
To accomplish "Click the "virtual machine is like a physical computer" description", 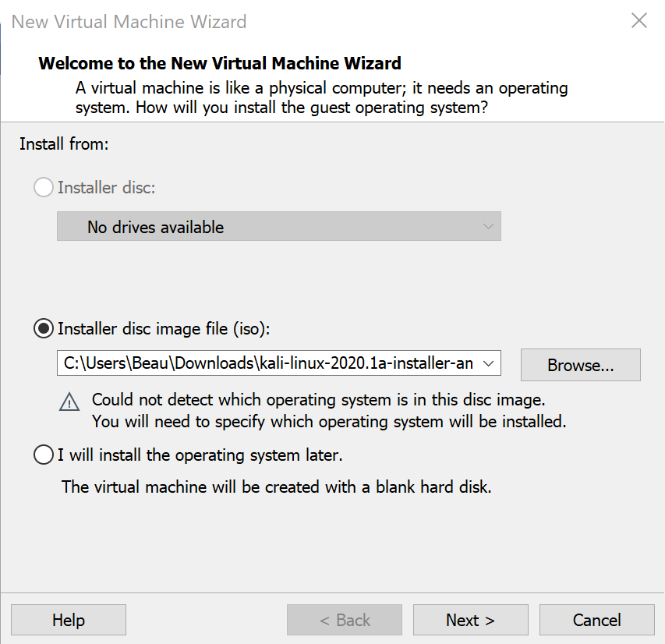I will (321, 87).
